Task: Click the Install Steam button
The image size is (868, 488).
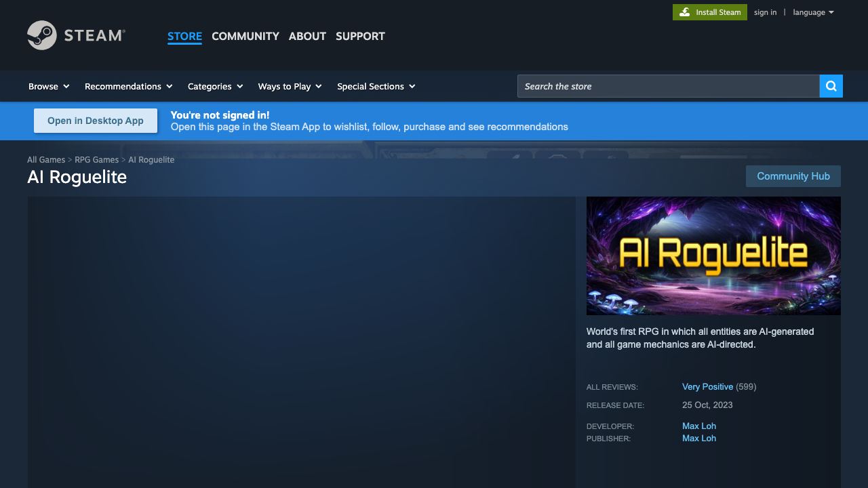Action: coord(710,12)
